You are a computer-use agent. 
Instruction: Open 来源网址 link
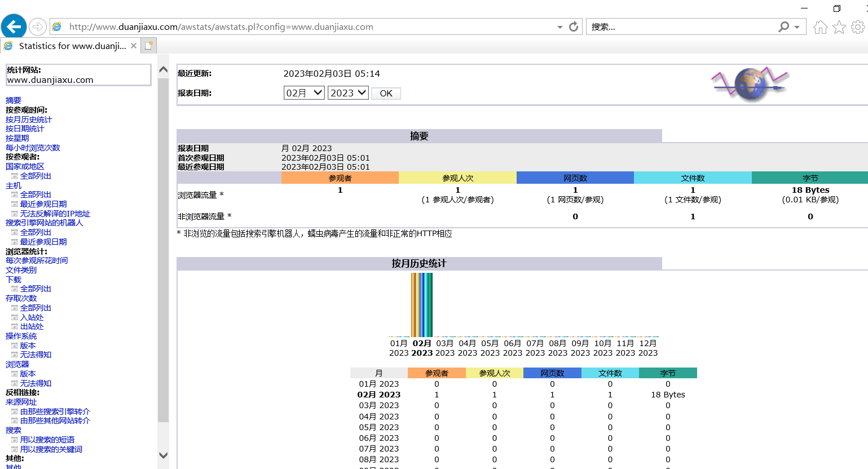pyautogui.click(x=21, y=402)
